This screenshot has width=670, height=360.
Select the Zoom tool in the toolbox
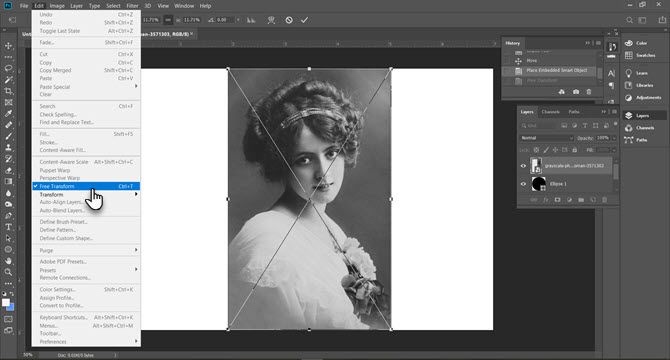pos(8,272)
